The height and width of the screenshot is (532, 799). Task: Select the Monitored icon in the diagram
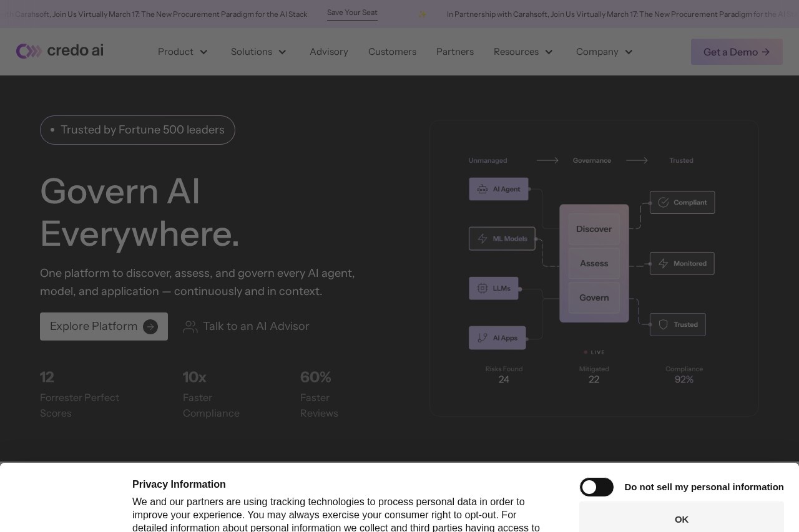tap(664, 263)
